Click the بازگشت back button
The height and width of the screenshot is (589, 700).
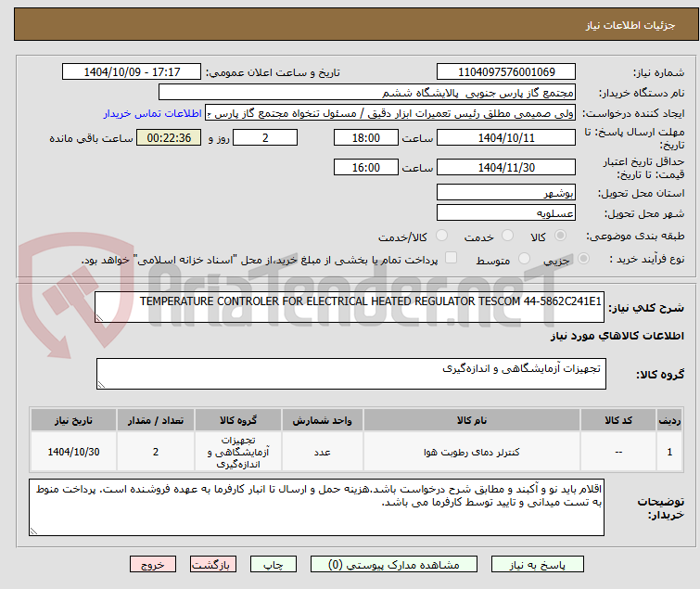click(213, 564)
